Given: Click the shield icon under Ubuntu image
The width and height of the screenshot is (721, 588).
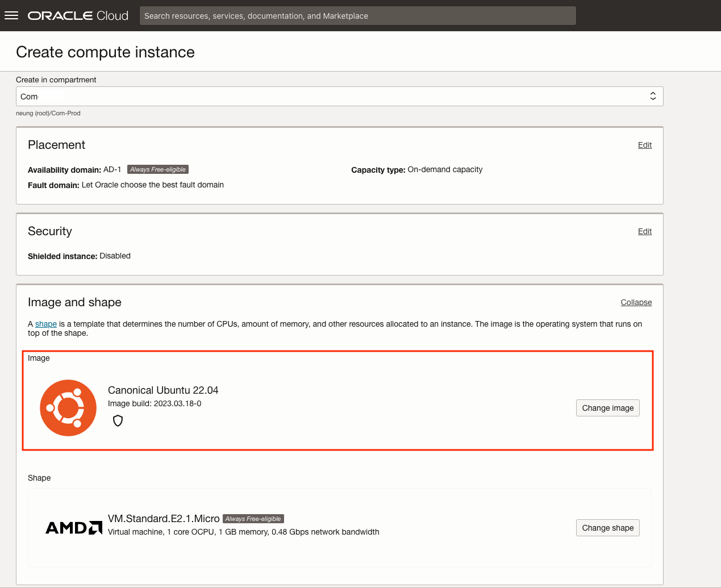Looking at the screenshot, I should [x=118, y=420].
